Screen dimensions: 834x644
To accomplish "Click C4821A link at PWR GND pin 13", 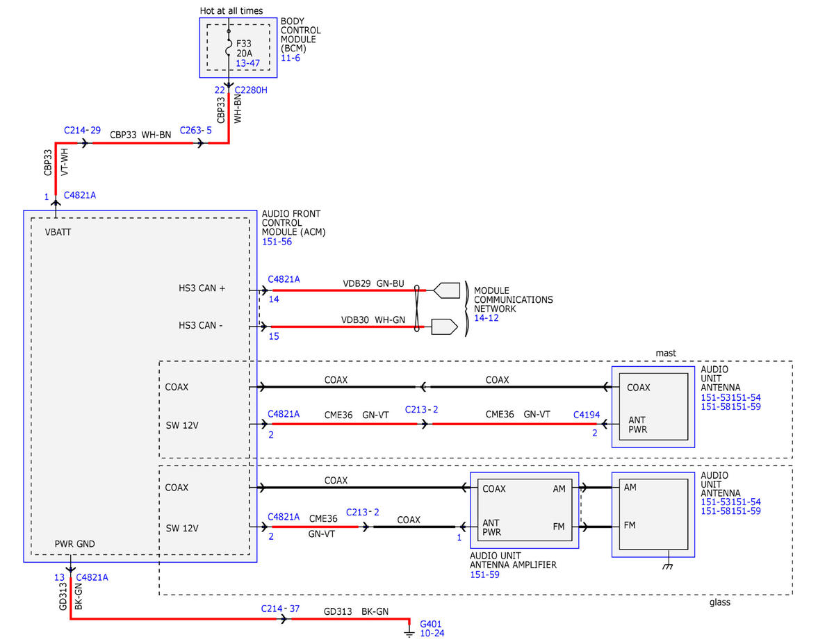I will (92, 577).
